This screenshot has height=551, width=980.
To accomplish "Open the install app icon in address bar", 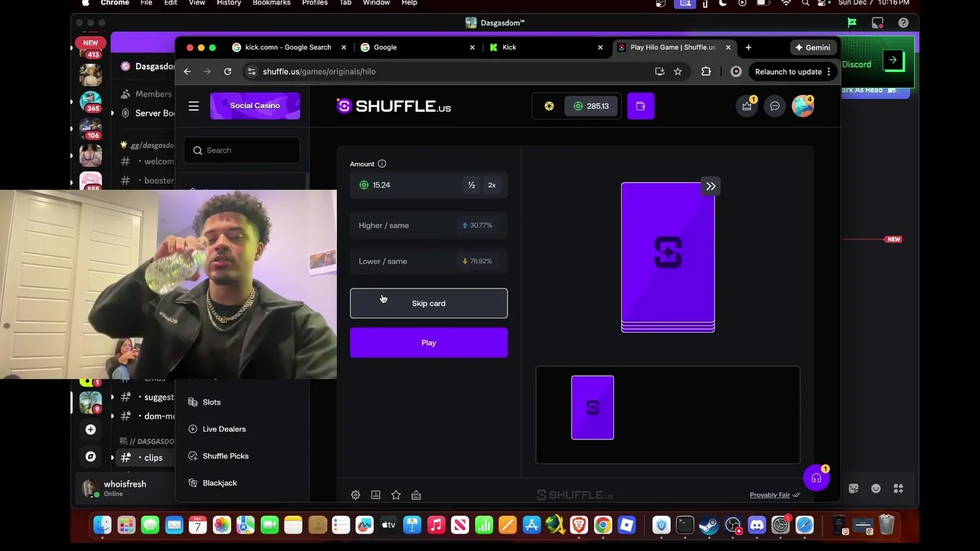I will point(659,71).
